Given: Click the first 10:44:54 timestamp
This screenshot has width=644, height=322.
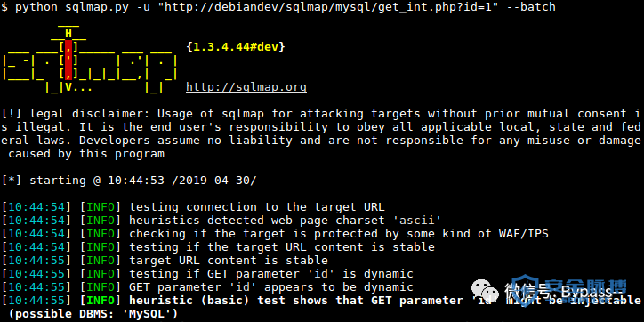Looking at the screenshot, I should point(36,207).
